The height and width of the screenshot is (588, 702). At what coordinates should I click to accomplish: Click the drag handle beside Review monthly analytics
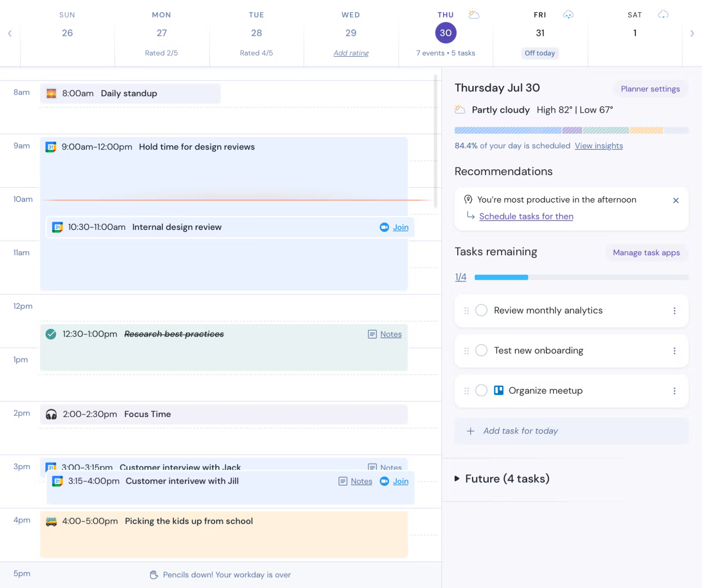coord(466,311)
